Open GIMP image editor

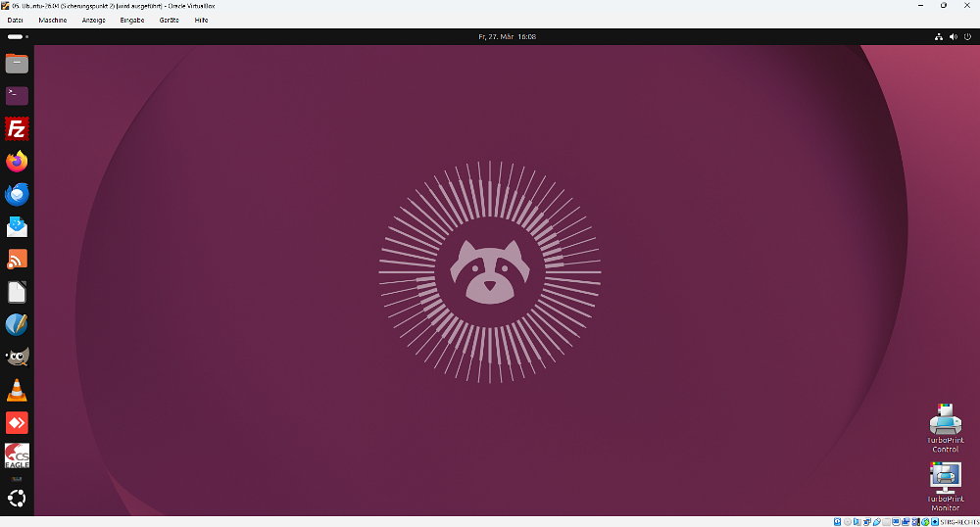point(17,358)
